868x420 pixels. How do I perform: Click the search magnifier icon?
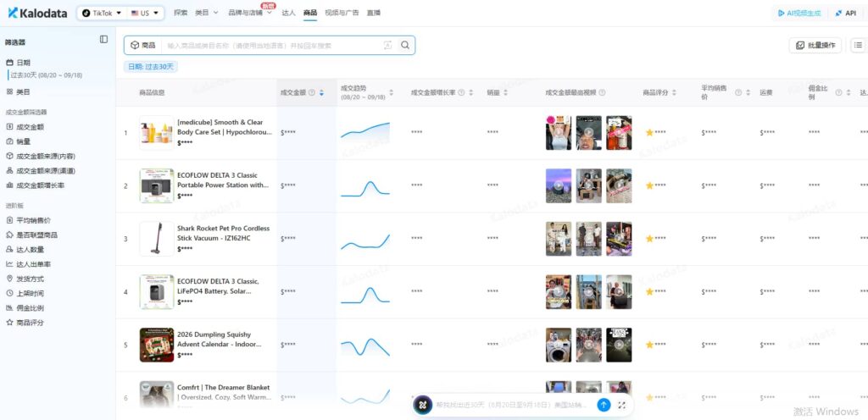coord(405,46)
